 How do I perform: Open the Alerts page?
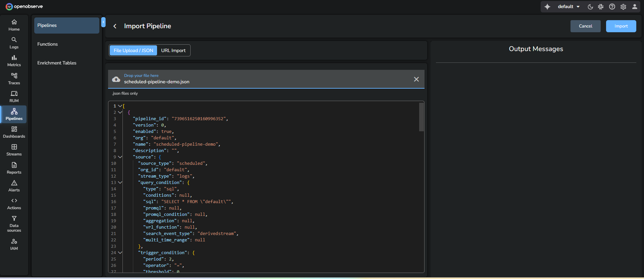[x=14, y=186]
